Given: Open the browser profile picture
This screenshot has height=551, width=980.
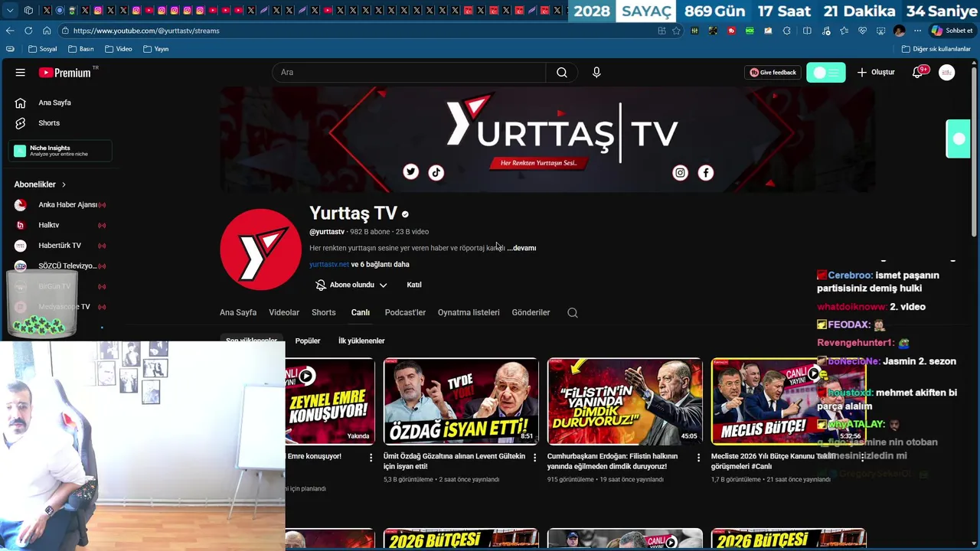Looking at the screenshot, I should click(x=900, y=31).
